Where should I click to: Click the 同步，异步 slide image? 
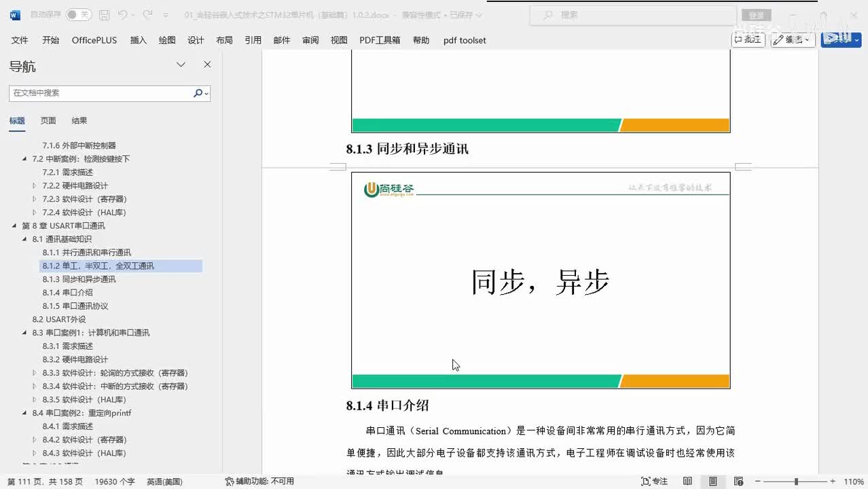click(x=541, y=280)
